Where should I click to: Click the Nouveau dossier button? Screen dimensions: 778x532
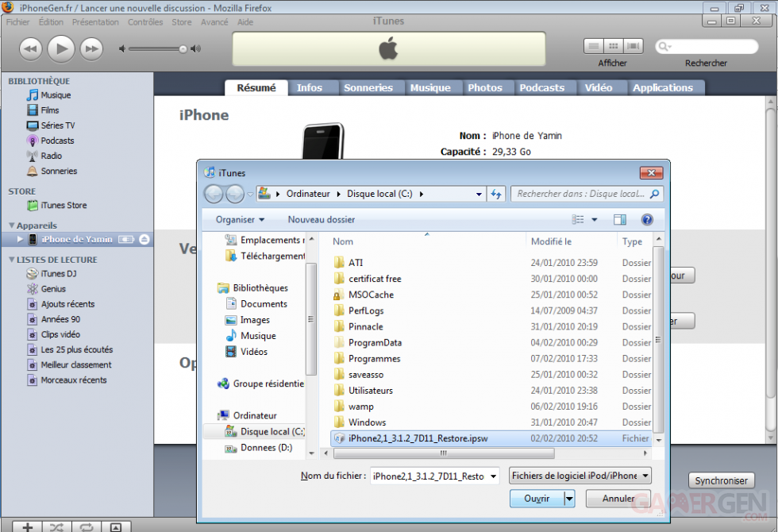tap(322, 220)
